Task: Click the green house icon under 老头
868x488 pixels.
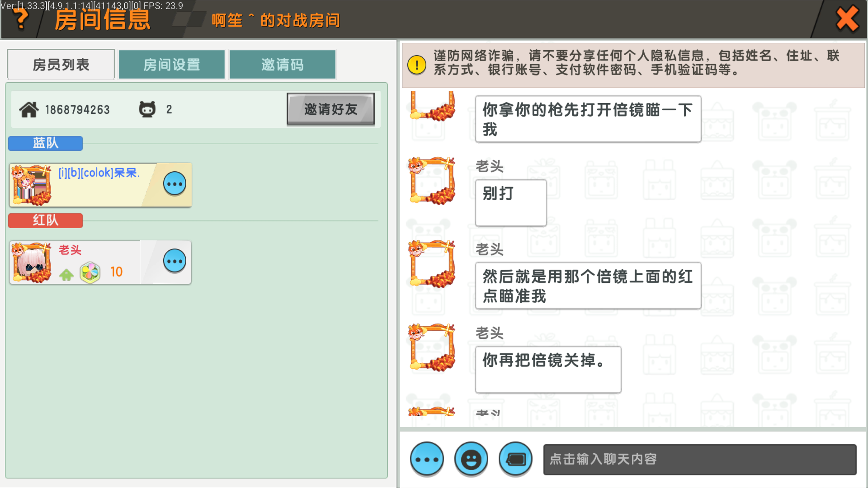Action: click(x=66, y=274)
